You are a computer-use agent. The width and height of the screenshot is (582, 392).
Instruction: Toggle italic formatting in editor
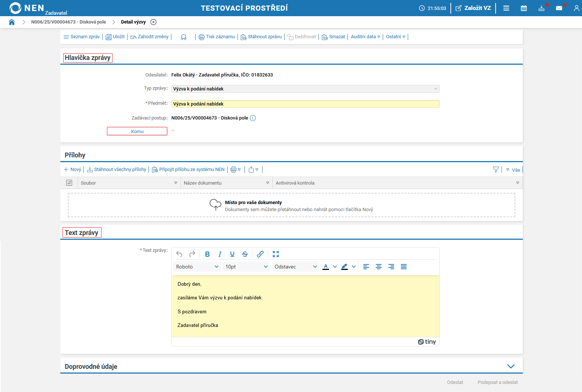(x=220, y=254)
